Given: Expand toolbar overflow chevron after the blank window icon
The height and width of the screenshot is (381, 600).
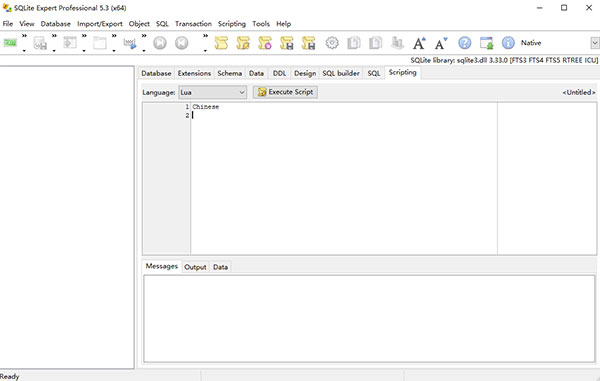Looking at the screenshot, I should (x=114, y=36).
